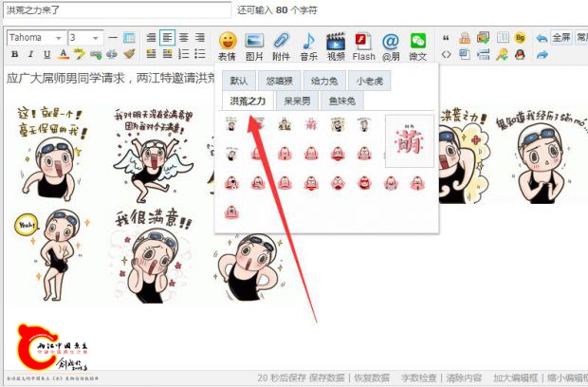Viewport: 588px width, 387px height.
Task: Insert 微文 WeChat article
Action: [417, 46]
